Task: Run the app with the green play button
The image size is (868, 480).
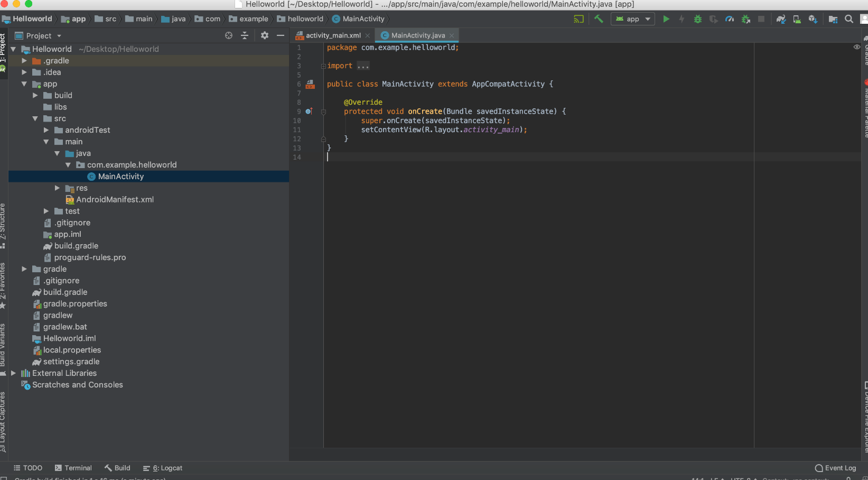Action: pos(666,19)
